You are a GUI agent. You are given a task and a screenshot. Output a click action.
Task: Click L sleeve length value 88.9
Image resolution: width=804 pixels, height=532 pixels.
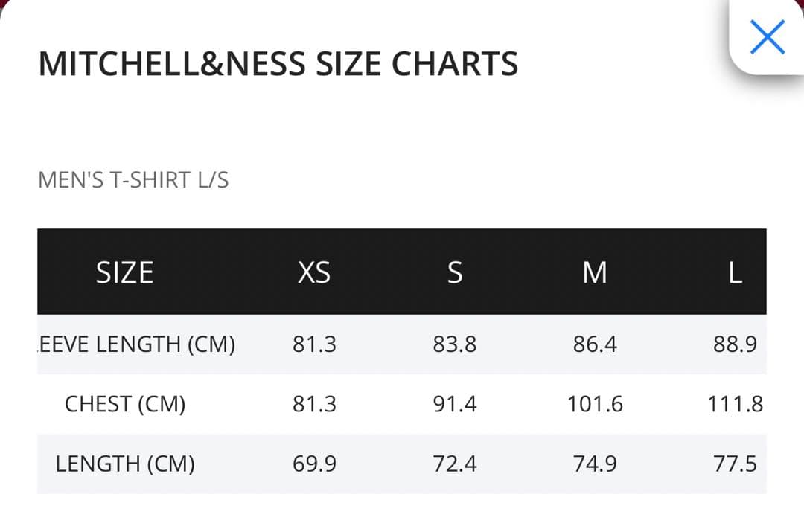pos(735,344)
